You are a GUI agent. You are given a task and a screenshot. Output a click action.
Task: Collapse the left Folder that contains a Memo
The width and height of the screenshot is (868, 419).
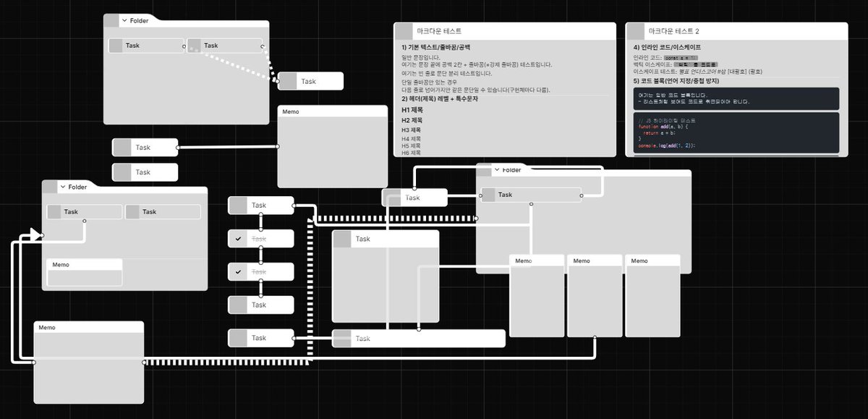(62, 187)
